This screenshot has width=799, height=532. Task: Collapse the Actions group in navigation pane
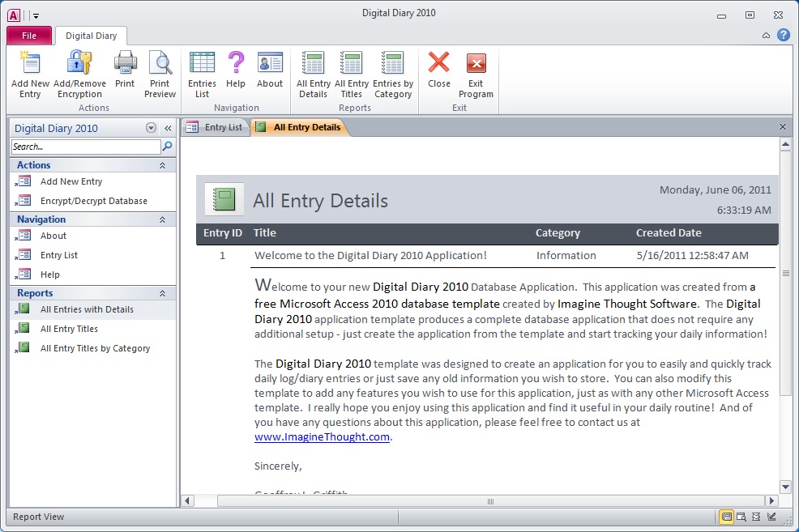(163, 165)
